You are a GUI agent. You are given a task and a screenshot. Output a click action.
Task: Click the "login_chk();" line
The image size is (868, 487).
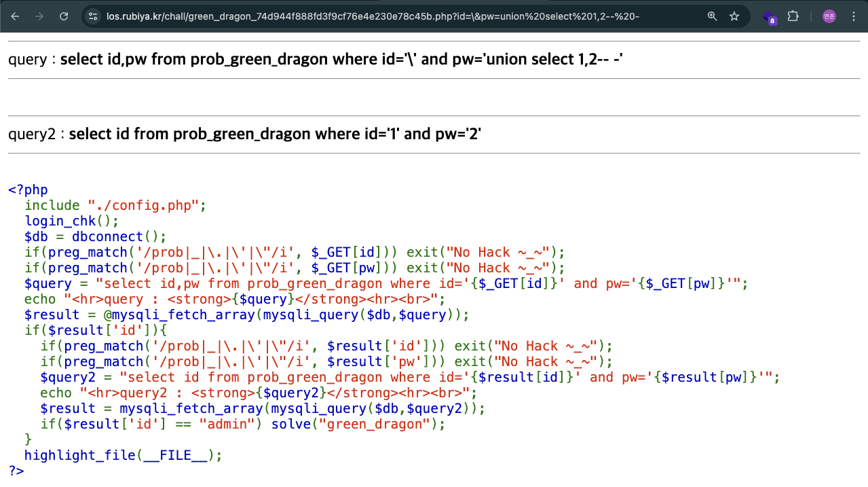point(71,221)
